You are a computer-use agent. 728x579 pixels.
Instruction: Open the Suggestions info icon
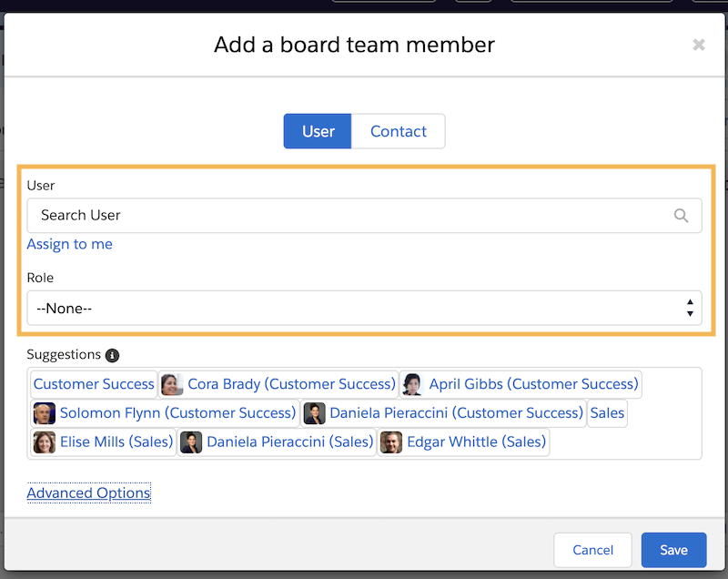click(x=111, y=355)
